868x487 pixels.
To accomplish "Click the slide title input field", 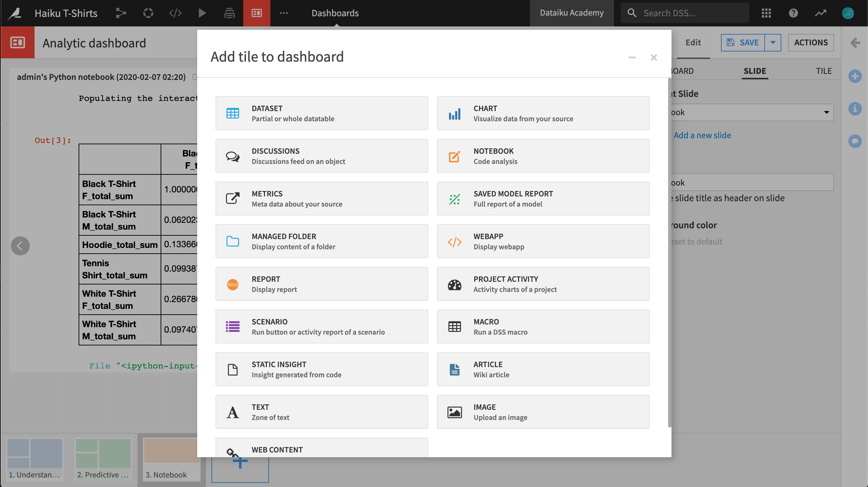I will tap(752, 183).
